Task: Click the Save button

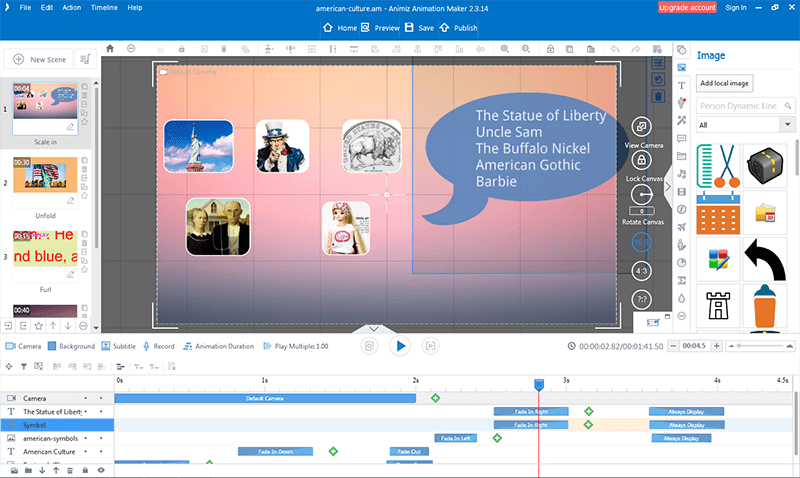Action: click(419, 28)
